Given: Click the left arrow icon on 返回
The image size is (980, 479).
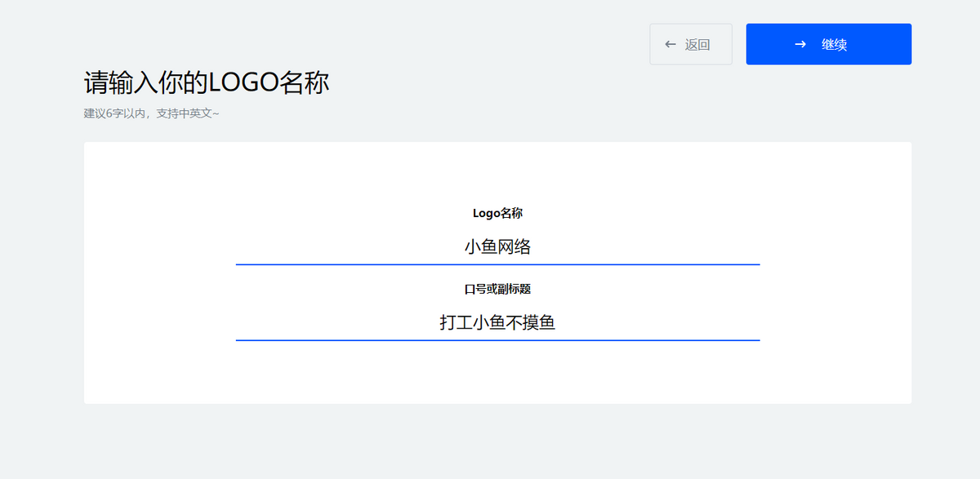Looking at the screenshot, I should click(670, 44).
